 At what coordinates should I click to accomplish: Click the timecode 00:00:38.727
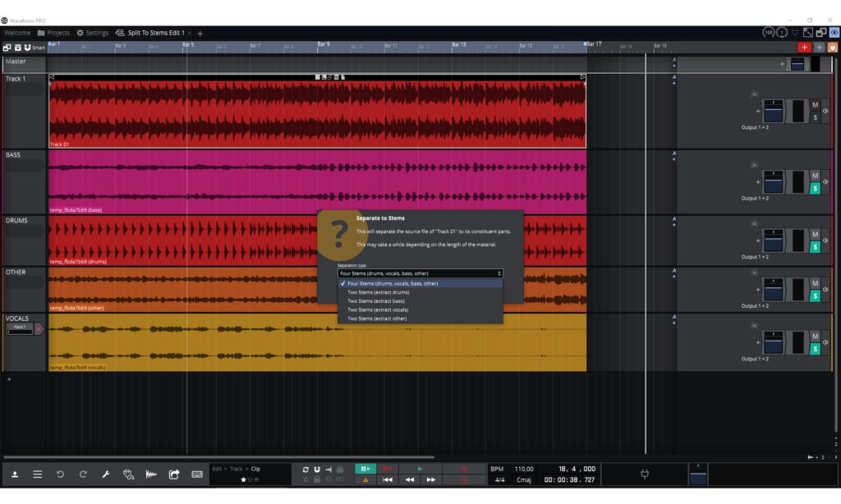(x=569, y=480)
